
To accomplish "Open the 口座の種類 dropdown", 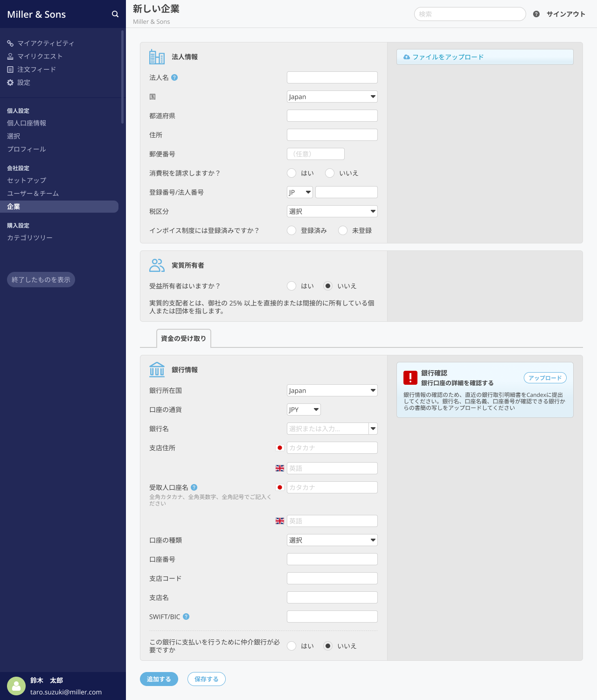I will click(x=332, y=540).
